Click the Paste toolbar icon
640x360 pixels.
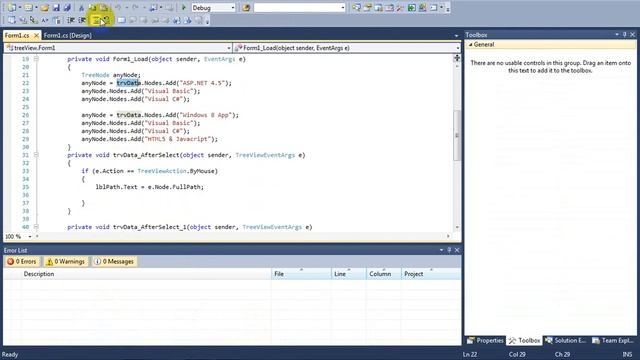tap(104, 8)
